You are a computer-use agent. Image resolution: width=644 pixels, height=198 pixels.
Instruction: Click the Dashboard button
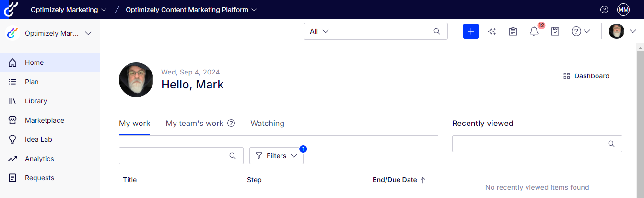(x=586, y=76)
